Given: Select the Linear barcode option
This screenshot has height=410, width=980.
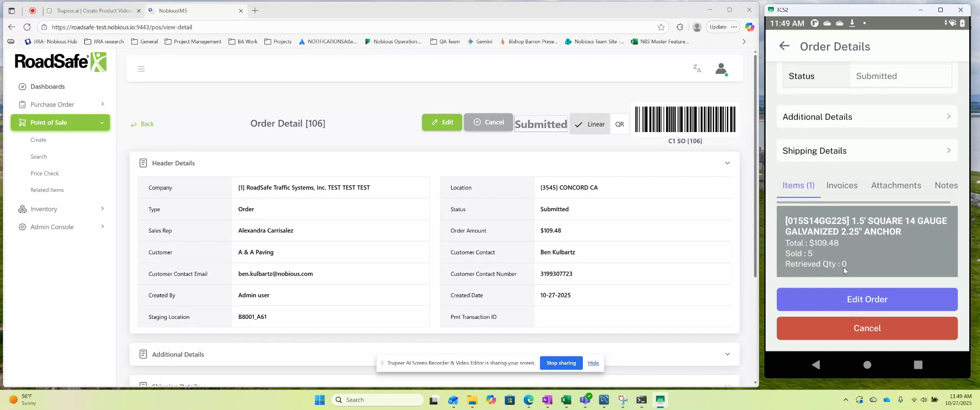Looking at the screenshot, I should (x=590, y=124).
